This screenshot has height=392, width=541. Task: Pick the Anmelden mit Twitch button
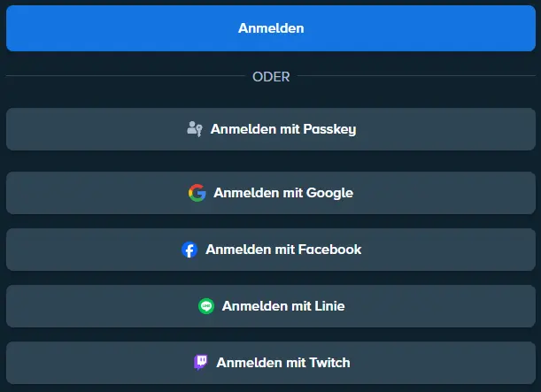270,363
